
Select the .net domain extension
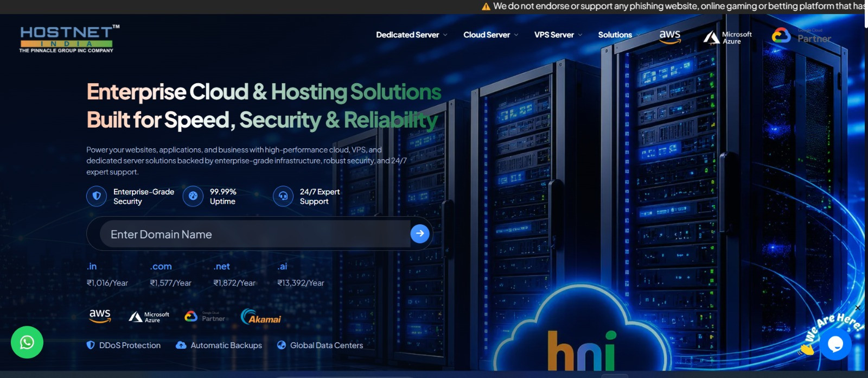tap(221, 266)
